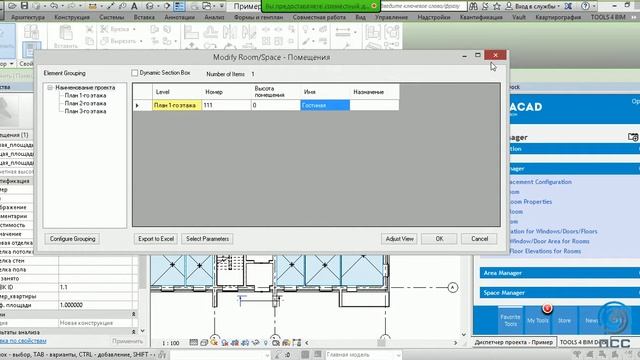Open the Help question mark icon
640x360 pixels.
(585, 6)
